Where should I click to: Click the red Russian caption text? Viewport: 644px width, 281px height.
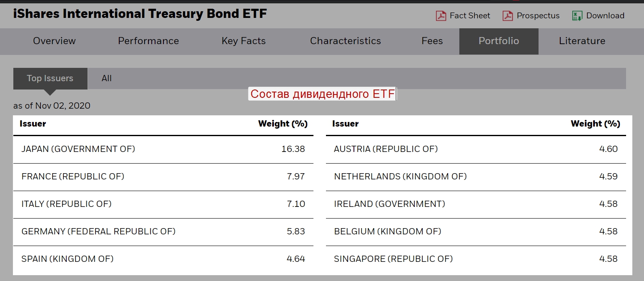tap(322, 94)
